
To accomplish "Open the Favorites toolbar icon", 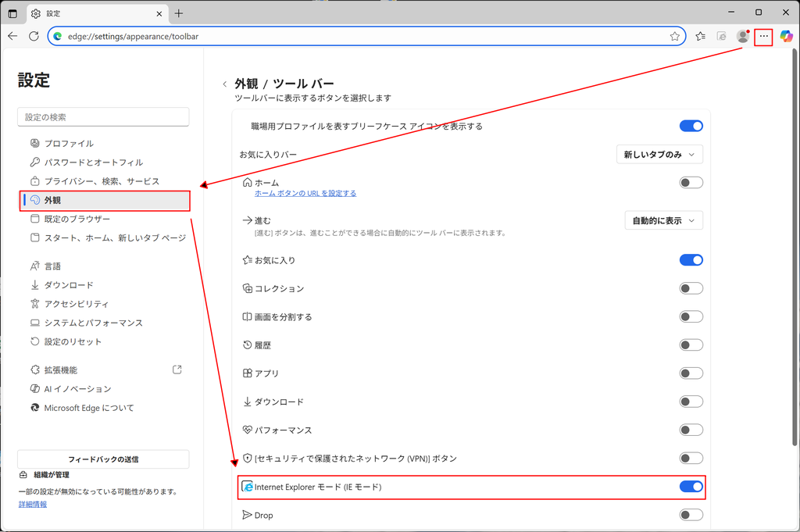I will 701,36.
